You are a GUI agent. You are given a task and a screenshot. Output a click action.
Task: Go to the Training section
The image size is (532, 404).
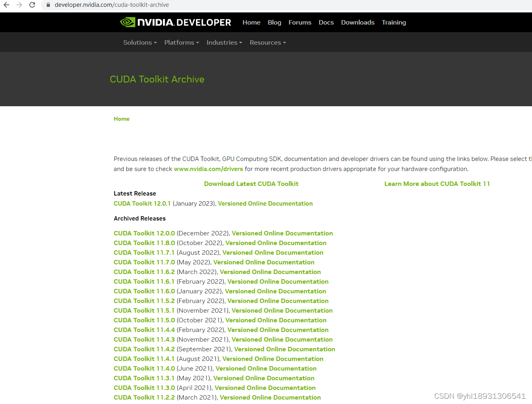coord(394,22)
